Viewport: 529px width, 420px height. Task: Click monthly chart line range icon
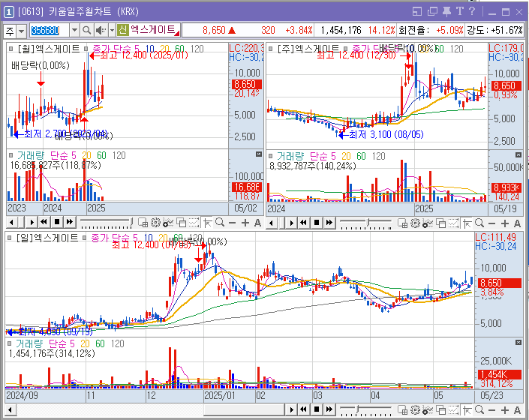point(194,223)
